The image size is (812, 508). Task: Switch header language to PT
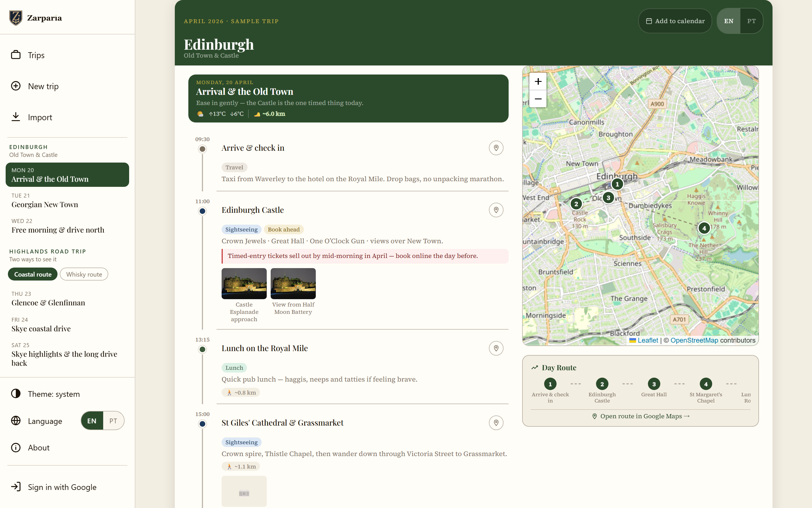[751, 21]
